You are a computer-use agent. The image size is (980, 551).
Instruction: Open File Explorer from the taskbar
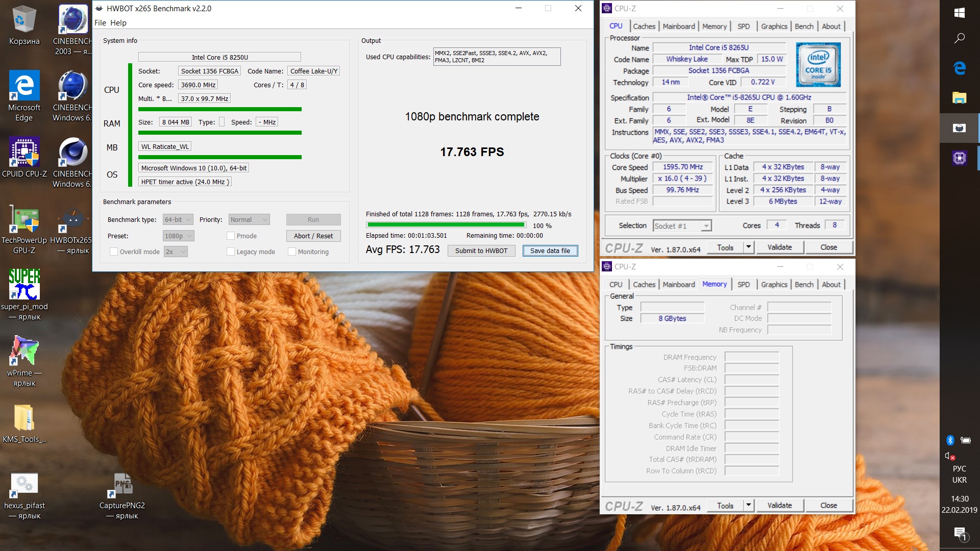tap(959, 97)
